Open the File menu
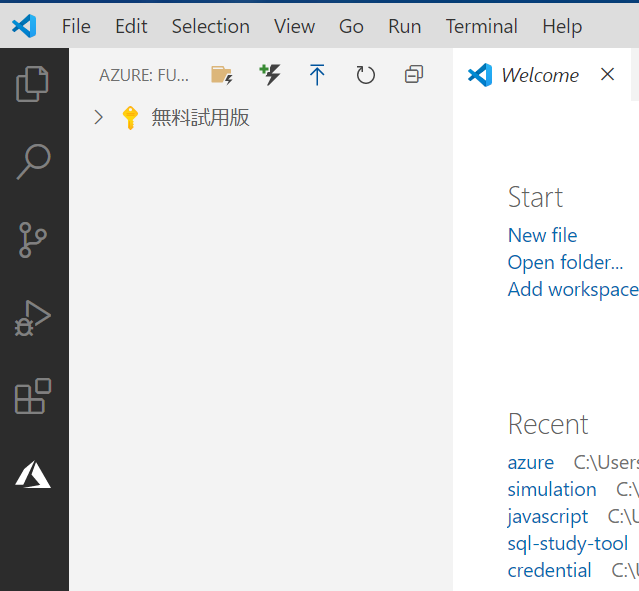The image size is (639, 591). (76, 26)
